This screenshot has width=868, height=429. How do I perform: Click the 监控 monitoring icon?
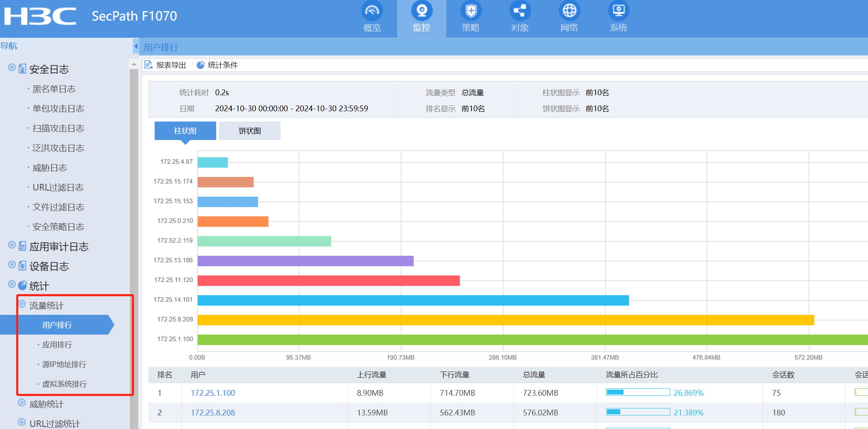[x=421, y=11]
